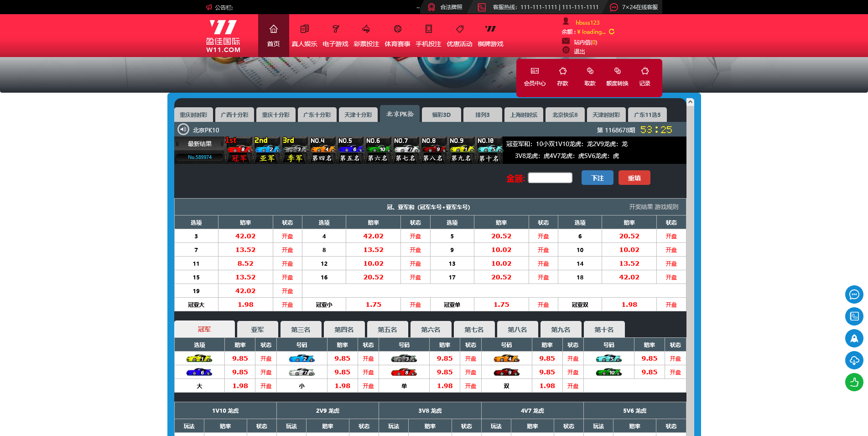This screenshot has height=436, width=868.
Task: Refresh balance with the yellow reload icon
Action: coord(612,32)
